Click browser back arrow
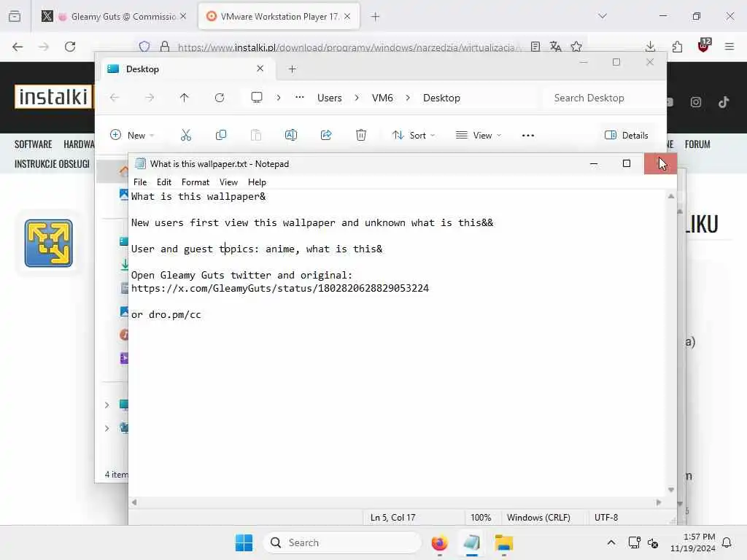Image resolution: width=747 pixels, height=560 pixels. click(18, 46)
